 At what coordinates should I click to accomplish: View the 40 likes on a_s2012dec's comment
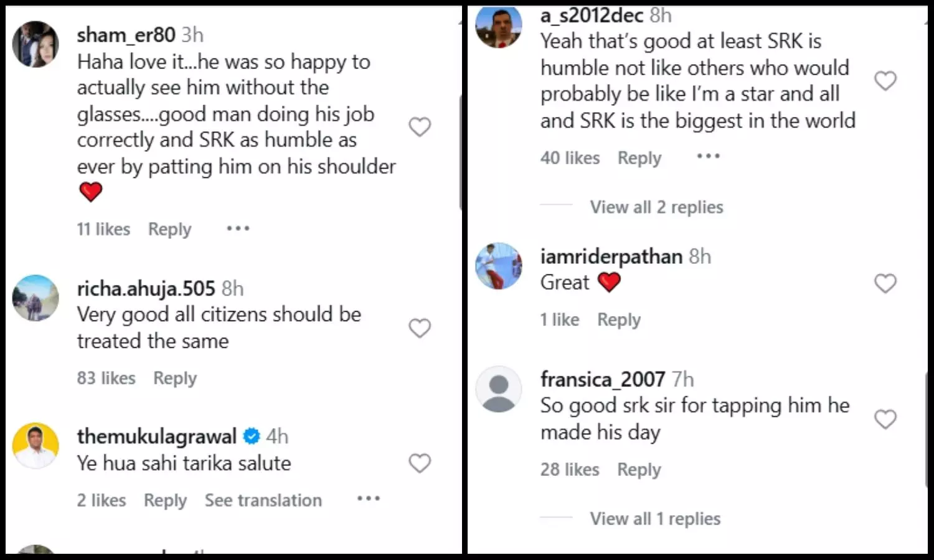[570, 158]
